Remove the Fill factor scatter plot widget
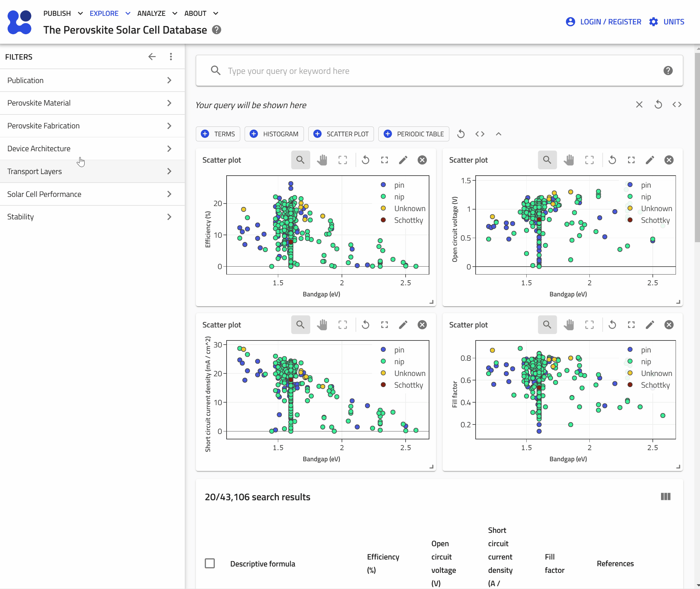 coord(669,325)
